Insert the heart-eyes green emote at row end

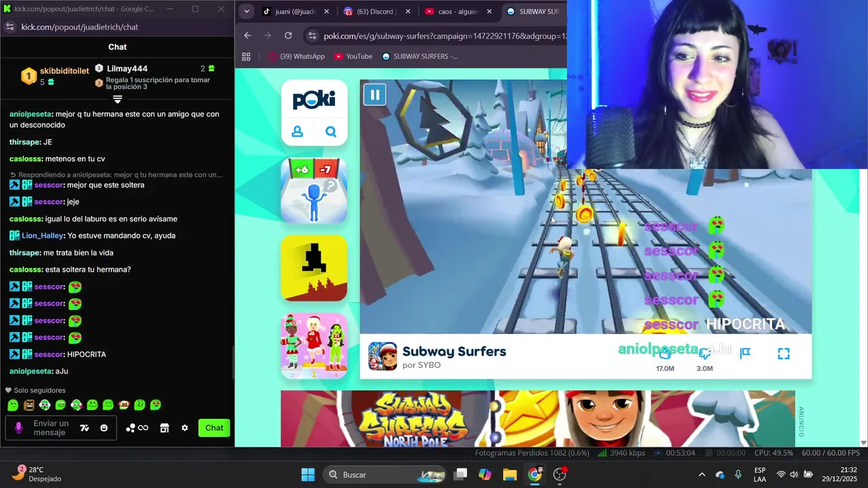pyautogui.click(x=155, y=405)
